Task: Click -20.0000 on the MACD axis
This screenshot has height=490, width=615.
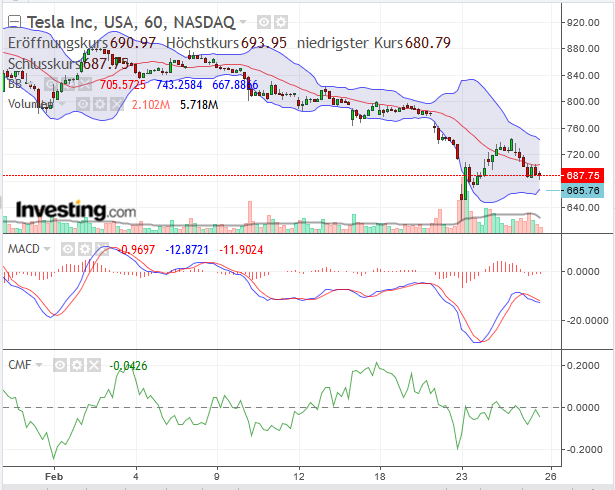Action: point(587,321)
